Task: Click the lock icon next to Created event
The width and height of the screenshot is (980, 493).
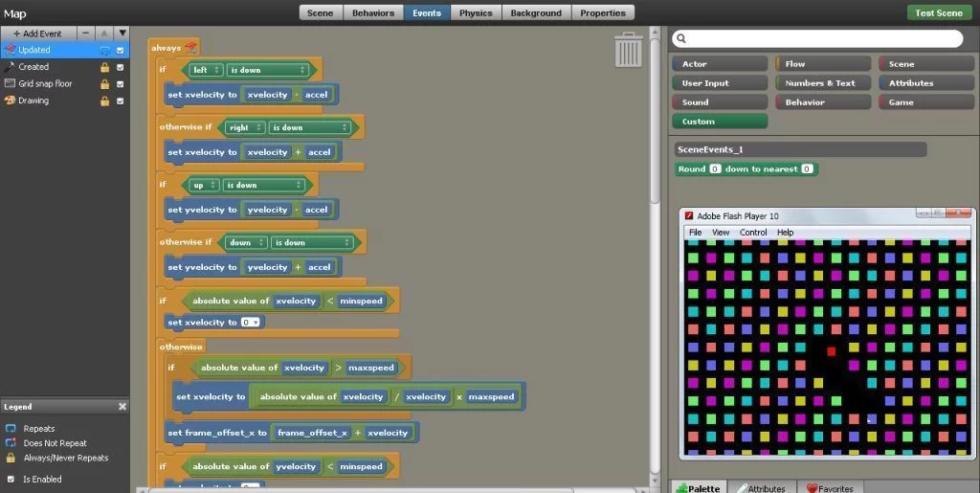Action: (x=104, y=67)
